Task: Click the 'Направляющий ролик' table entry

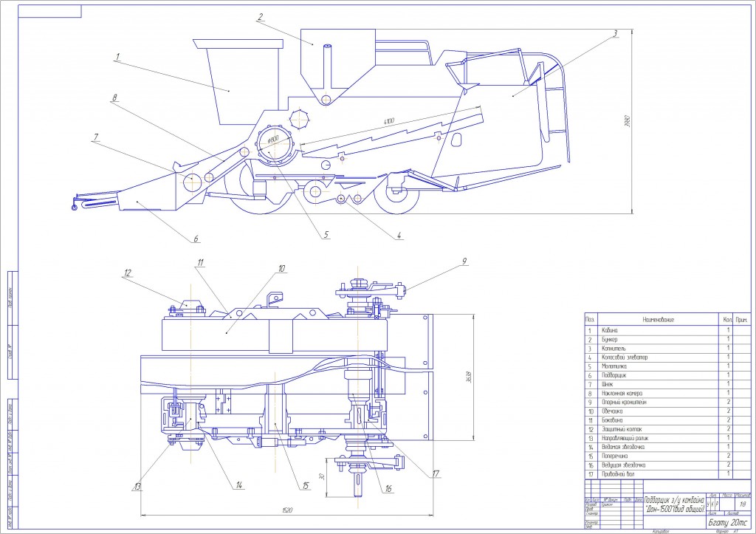Action: 625,439
